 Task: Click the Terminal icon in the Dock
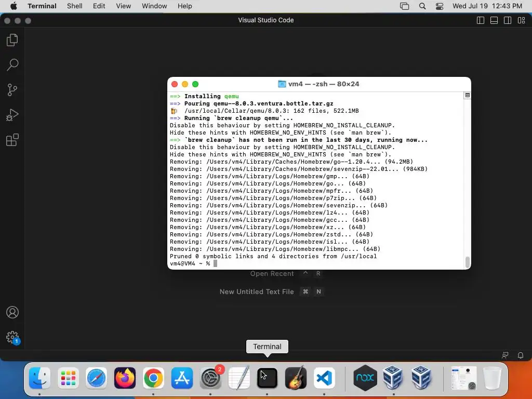tap(268, 378)
